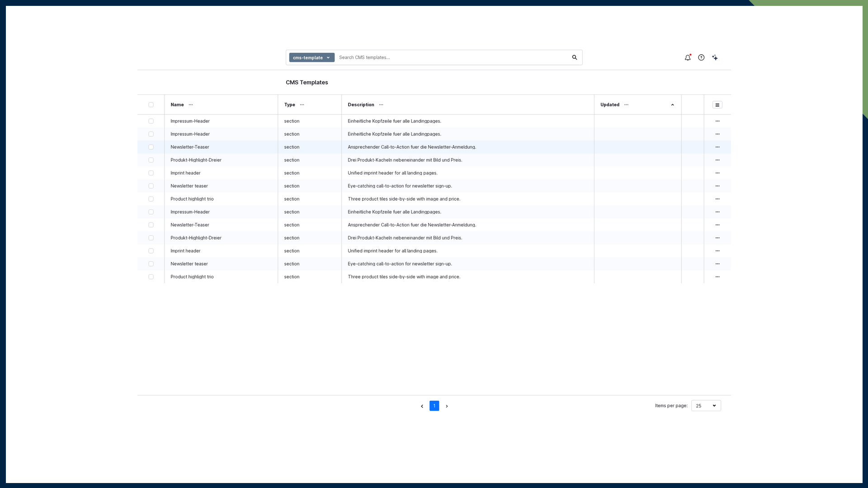
Task: Sort by the Updated column header
Action: tap(610, 105)
